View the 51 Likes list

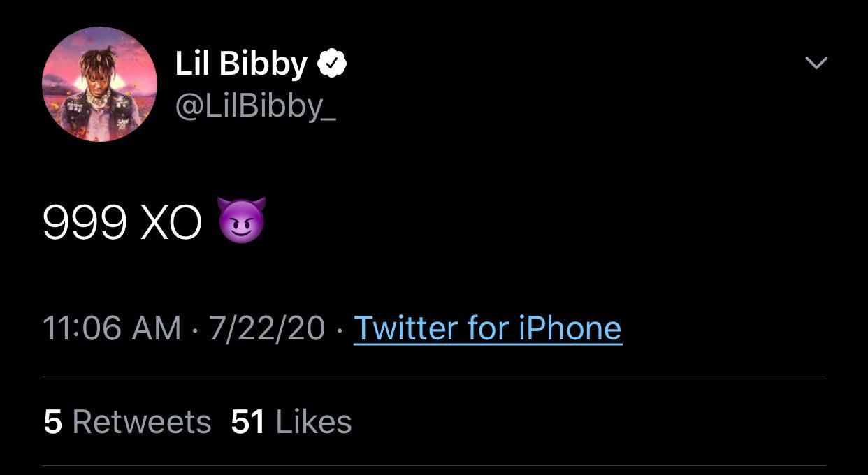coord(291,422)
